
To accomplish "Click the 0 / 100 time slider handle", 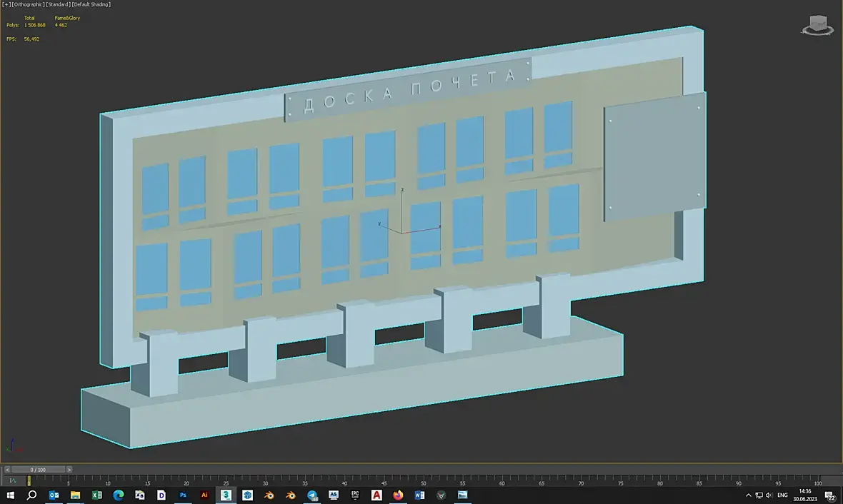I will tap(38, 470).
